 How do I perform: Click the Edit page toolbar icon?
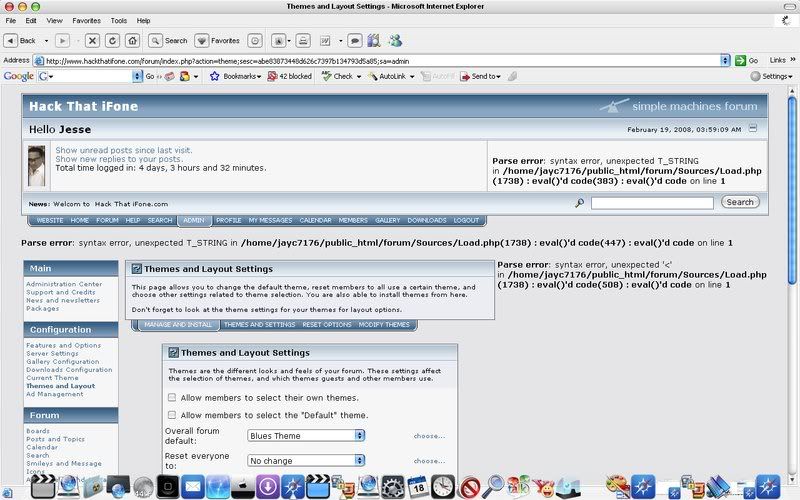click(x=325, y=41)
